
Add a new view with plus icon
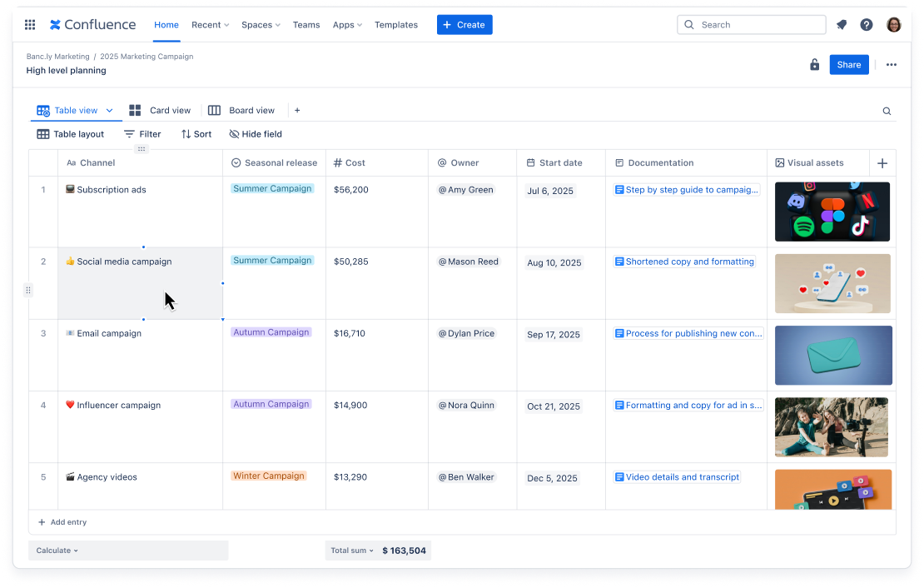pyautogui.click(x=297, y=111)
